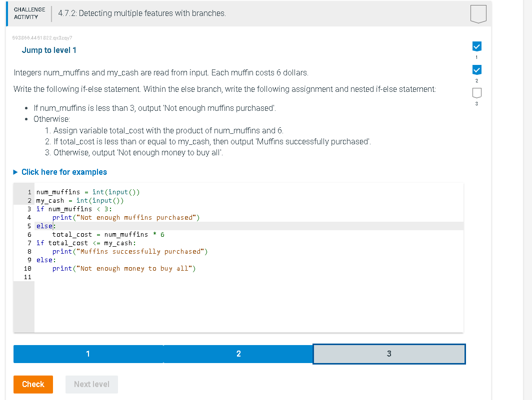532x400 pixels.
Task: Click print 'Not enough money to buy all' line
Action: tap(124, 269)
